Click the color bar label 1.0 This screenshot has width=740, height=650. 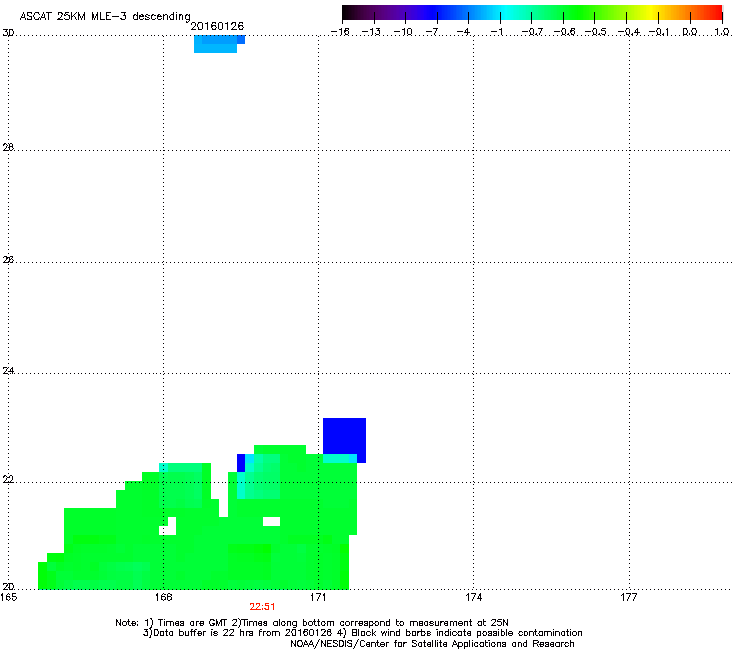pyautogui.click(x=722, y=32)
